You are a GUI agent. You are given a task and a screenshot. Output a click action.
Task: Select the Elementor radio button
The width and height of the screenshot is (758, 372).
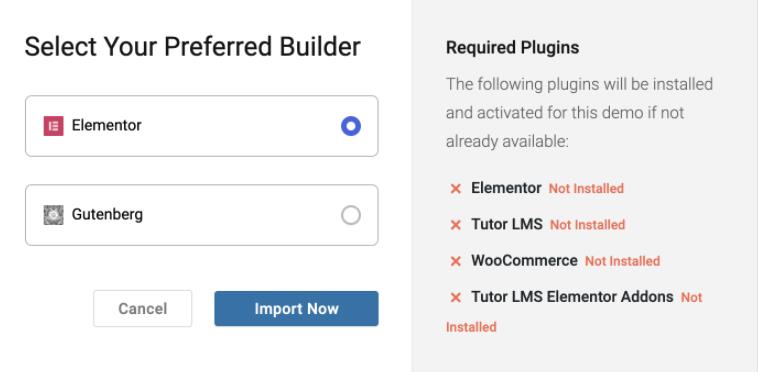[351, 126]
